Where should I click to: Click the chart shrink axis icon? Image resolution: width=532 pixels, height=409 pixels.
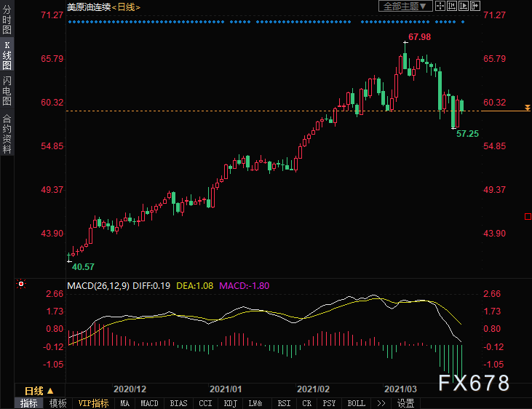click(x=452, y=6)
